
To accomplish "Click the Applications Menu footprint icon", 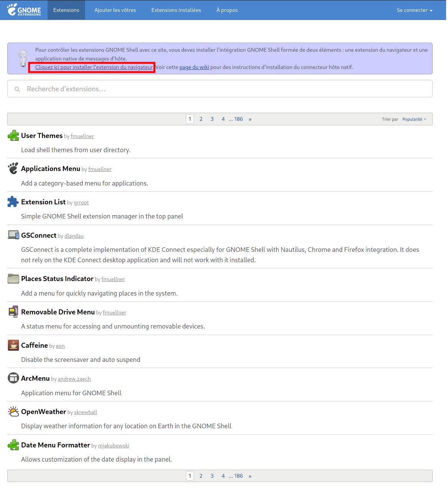I will 13,169.
